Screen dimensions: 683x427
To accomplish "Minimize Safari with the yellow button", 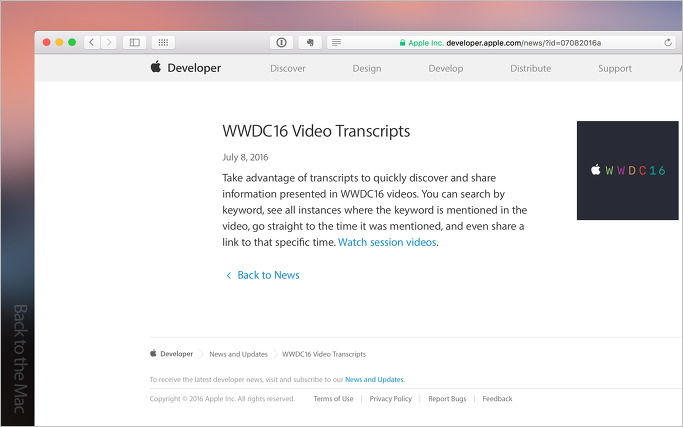I will pyautogui.click(x=59, y=42).
